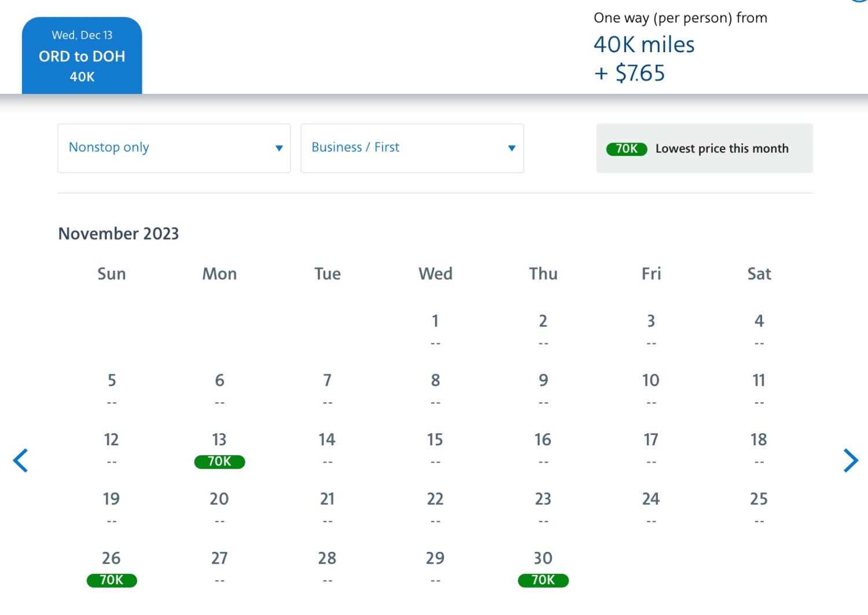Choose the 70K award on November 26
The height and width of the screenshot is (615, 868).
click(x=111, y=580)
